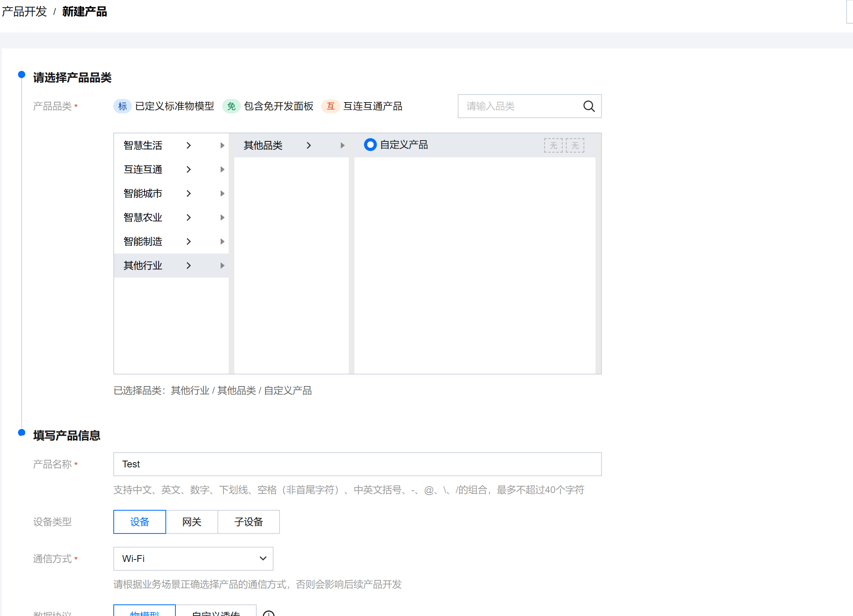This screenshot has width=853, height=616.
Task: Click the green 免 badge icon
Action: pyautogui.click(x=231, y=106)
